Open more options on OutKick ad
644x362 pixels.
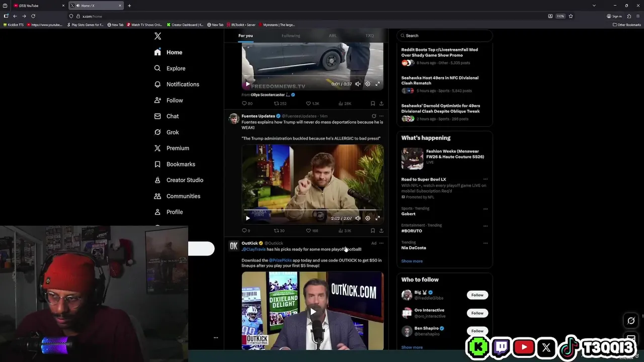[x=381, y=243]
